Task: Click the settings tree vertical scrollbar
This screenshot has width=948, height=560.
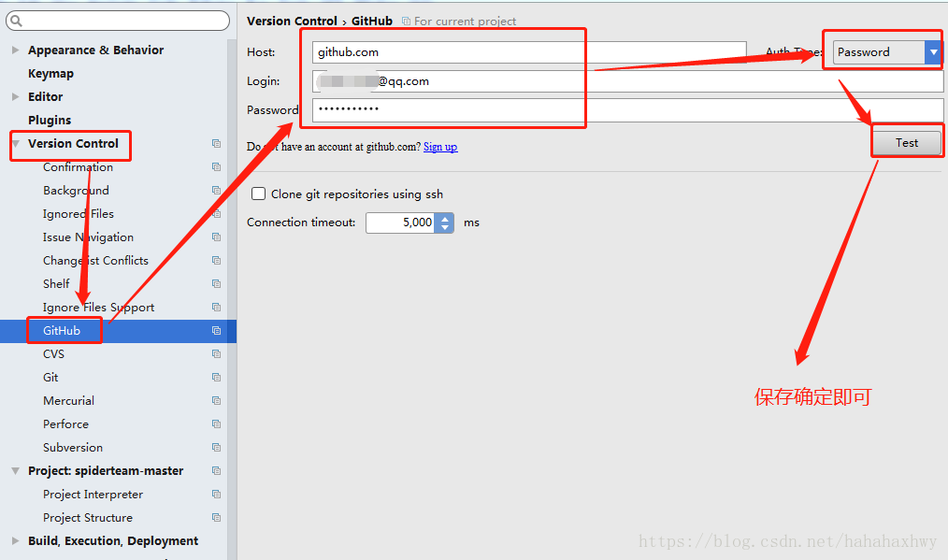Action: pyautogui.click(x=232, y=299)
